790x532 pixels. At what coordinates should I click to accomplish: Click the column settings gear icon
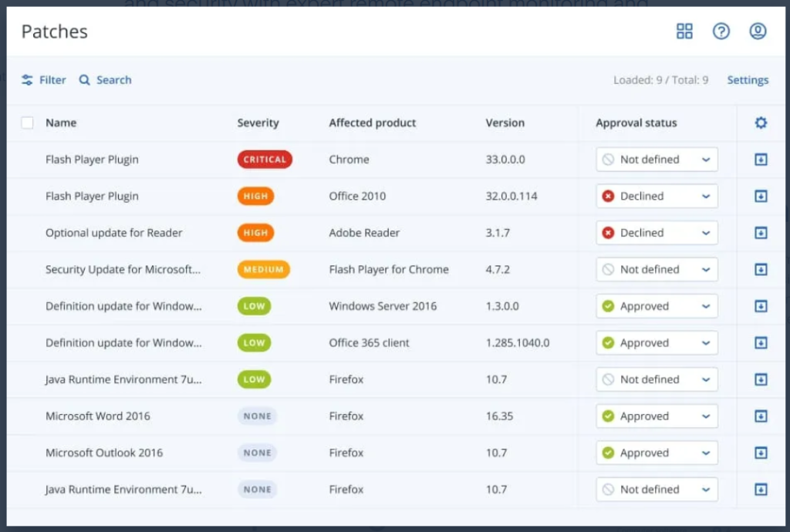coord(761,123)
